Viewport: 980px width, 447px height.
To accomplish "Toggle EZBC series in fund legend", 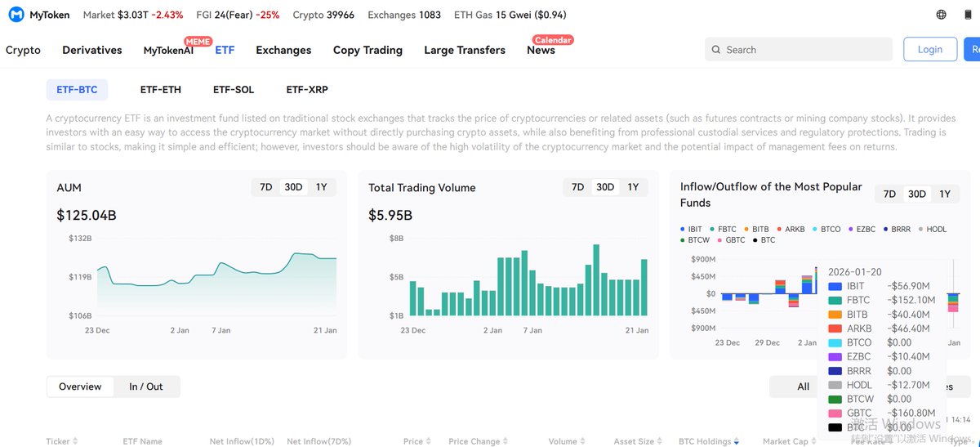I will tap(862, 230).
